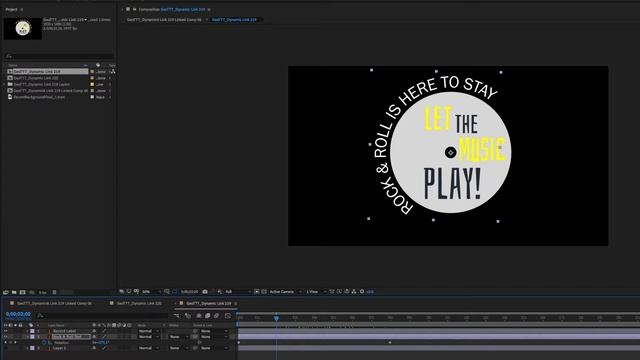Screen dimensions: 640x360
Task: Open parent dropdown for Record Label layer
Action: coord(213,331)
